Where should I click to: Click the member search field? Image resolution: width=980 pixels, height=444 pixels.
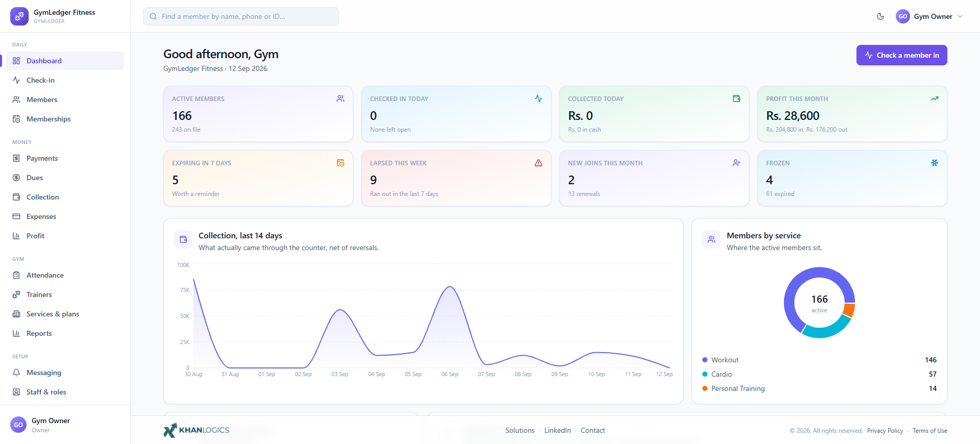click(241, 16)
